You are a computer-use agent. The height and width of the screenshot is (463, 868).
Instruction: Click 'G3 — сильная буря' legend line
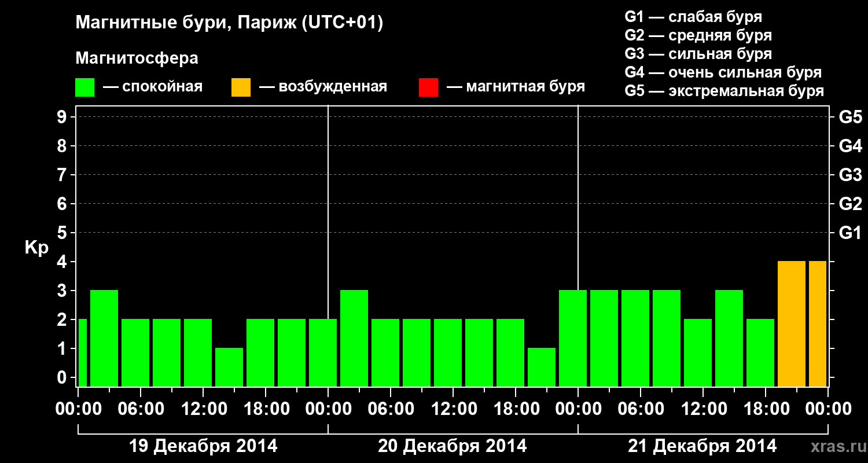point(698,54)
